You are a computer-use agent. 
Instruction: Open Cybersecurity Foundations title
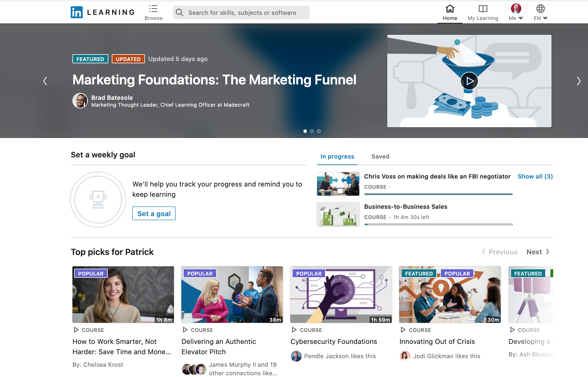(x=334, y=342)
